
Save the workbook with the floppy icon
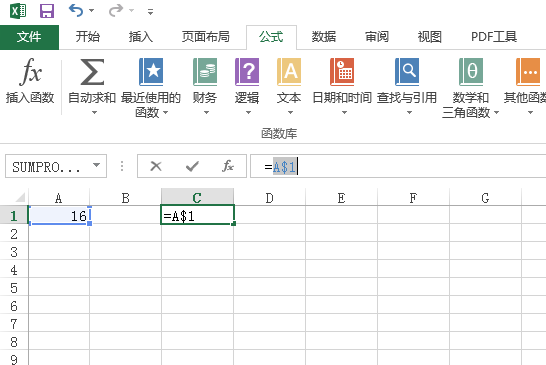[x=47, y=11]
